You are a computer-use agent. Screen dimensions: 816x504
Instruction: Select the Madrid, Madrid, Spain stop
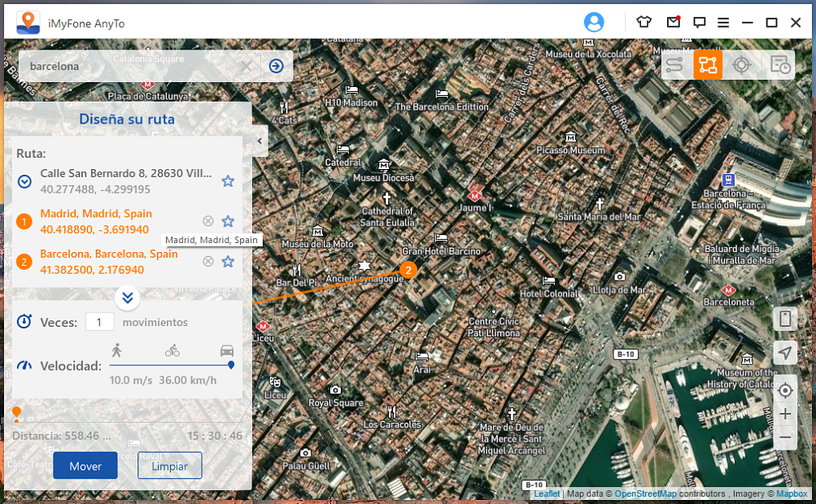point(96,214)
